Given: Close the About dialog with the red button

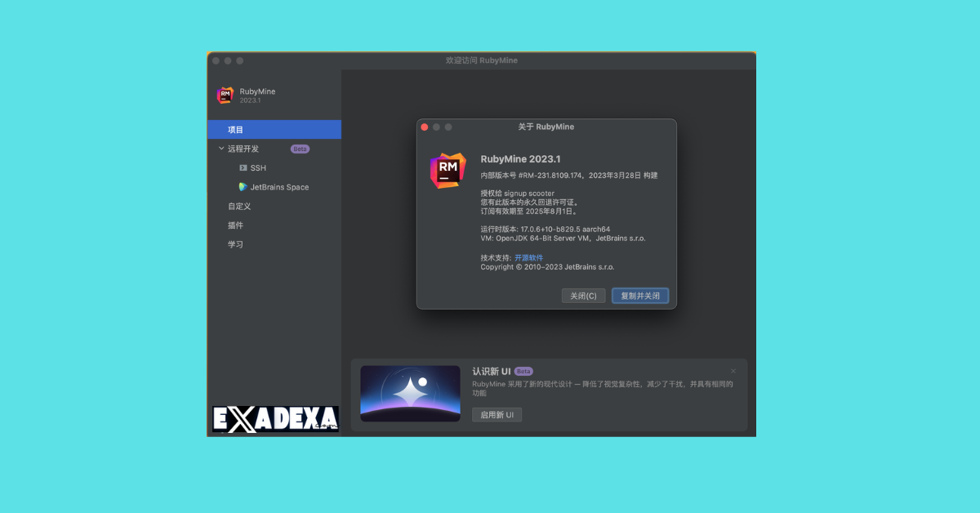Looking at the screenshot, I should (x=424, y=127).
